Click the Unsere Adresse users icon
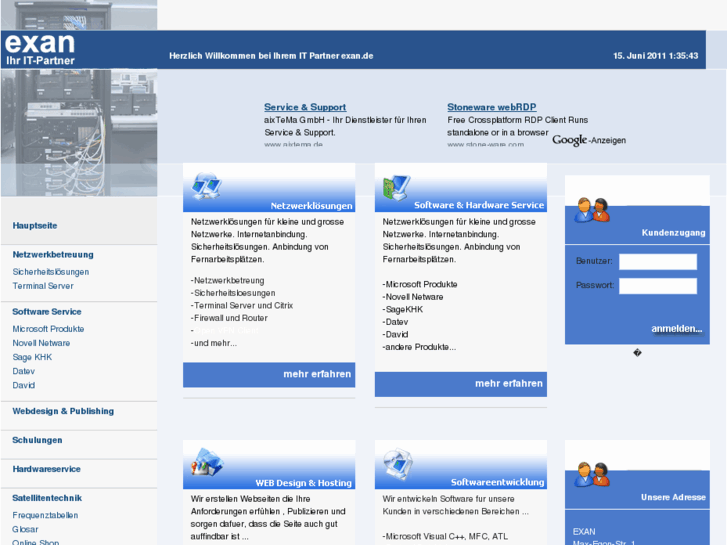This screenshot has height=545, width=727. [592, 474]
